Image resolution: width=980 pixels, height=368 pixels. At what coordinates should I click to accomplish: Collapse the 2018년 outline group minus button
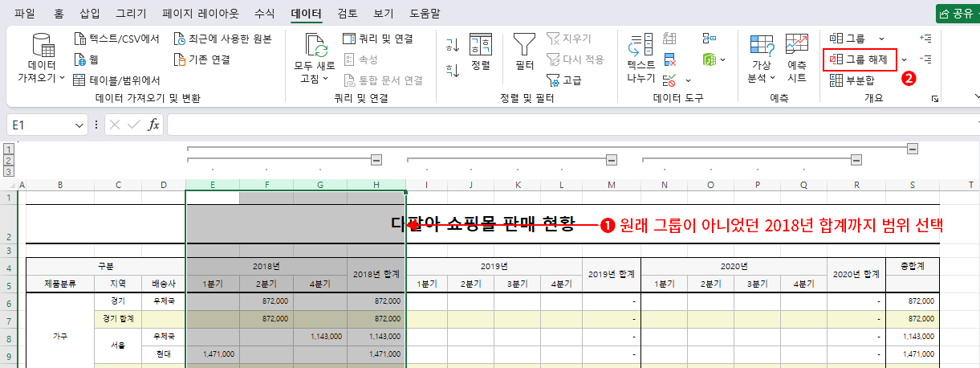[x=376, y=159]
